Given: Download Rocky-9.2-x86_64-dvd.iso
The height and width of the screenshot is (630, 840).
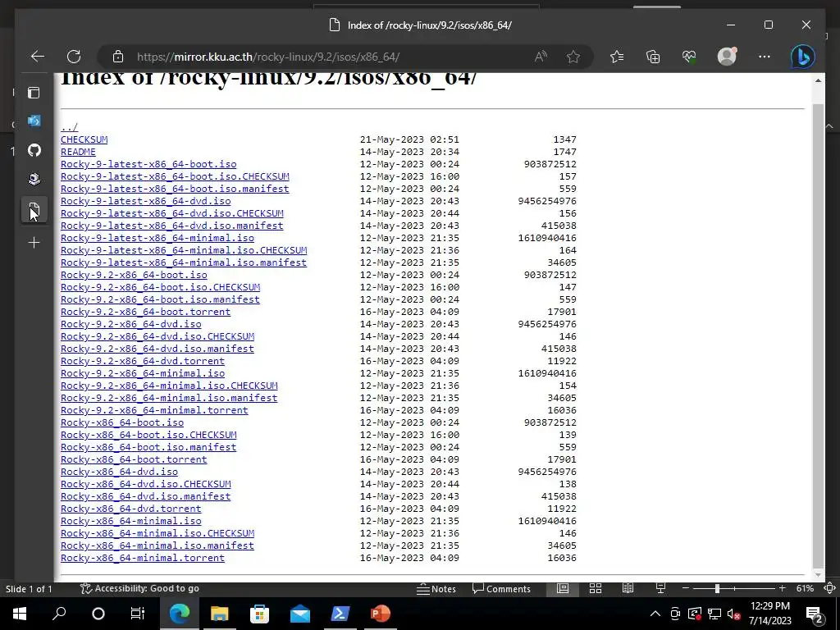Looking at the screenshot, I should (x=131, y=324).
